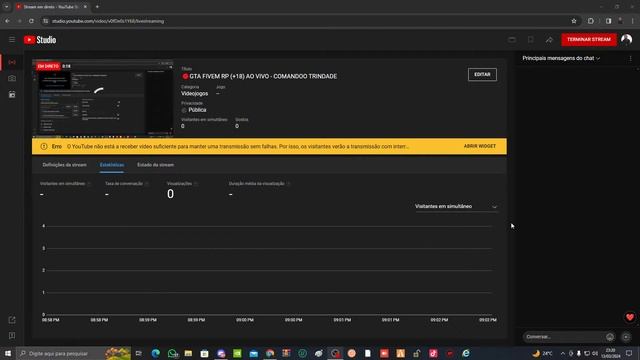The image size is (640, 360).
Task: Click the Visualizações statistic value
Action: point(170,194)
